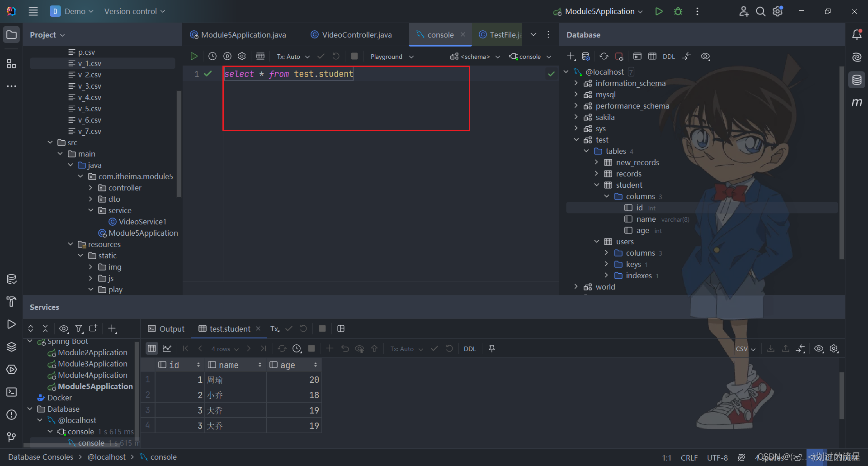Open the Demo project menu

point(71,11)
